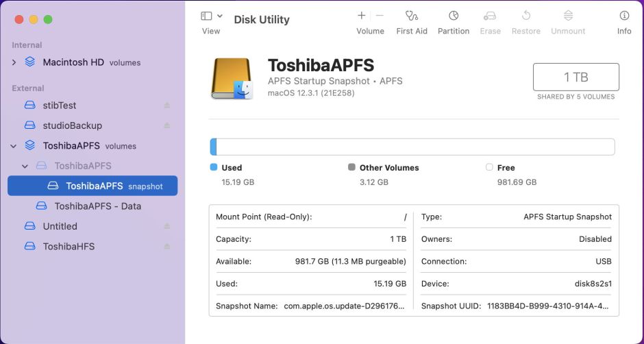Open the View sidebar dropdown
This screenshot has width=644, height=344.
click(211, 16)
